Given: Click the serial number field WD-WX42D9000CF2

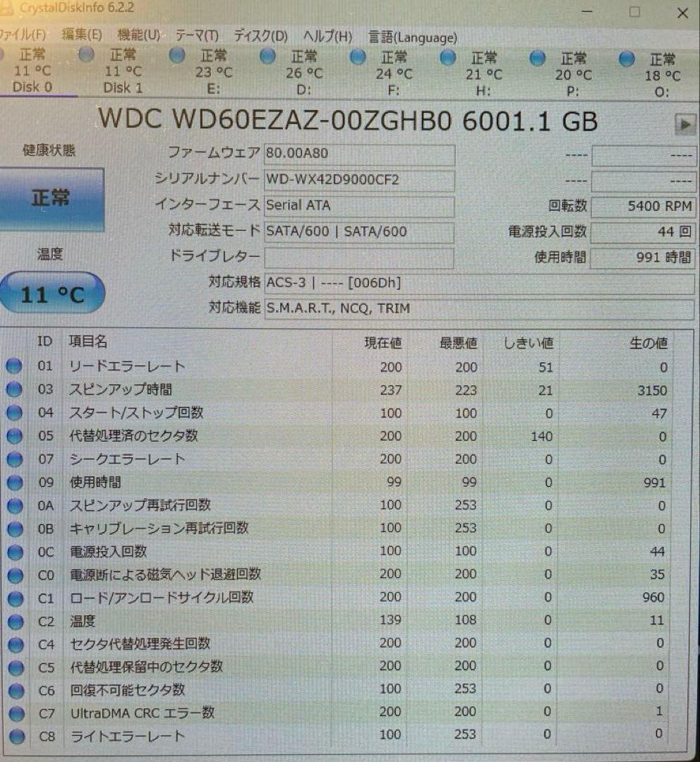Looking at the screenshot, I should tap(359, 180).
